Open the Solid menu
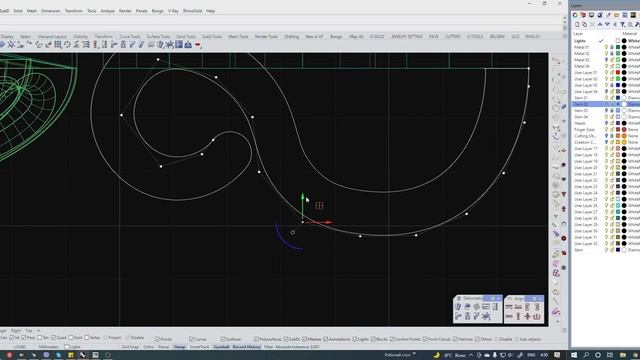Screen dimensions: 640x360 (x=18, y=11)
